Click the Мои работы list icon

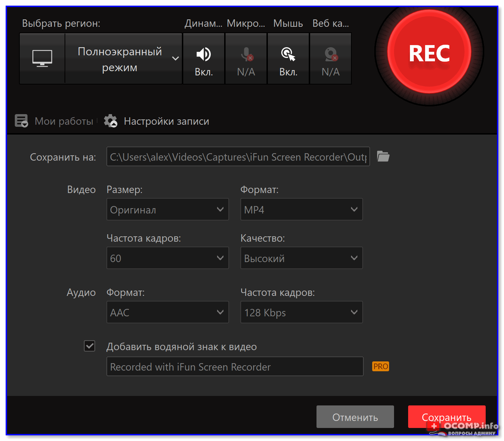21,121
